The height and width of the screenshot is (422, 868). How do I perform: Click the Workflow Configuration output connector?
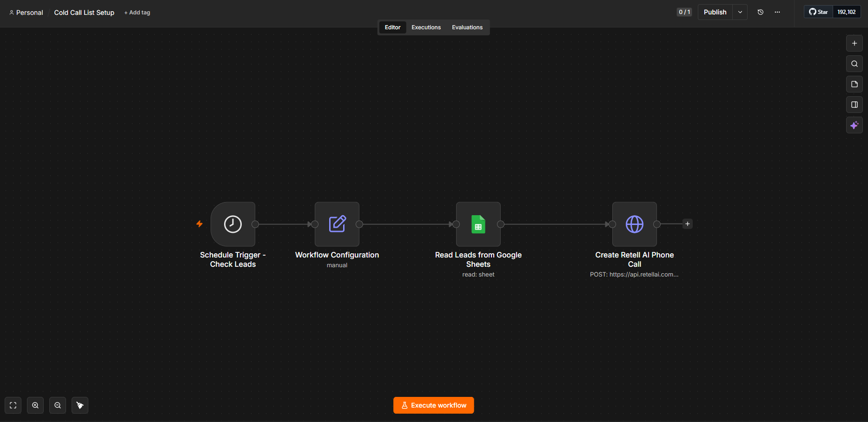359,224
